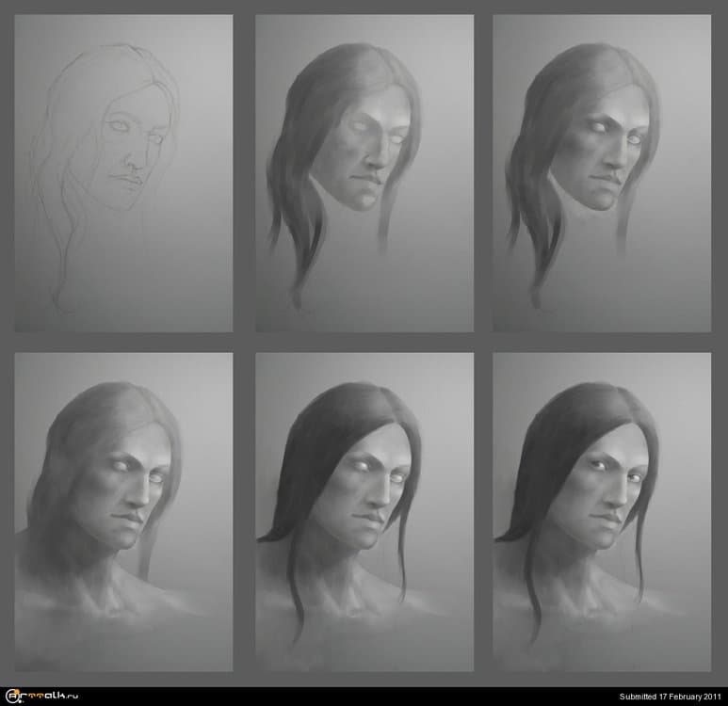Viewport: 728px width, 706px height.
Task: Open the fifth stage panel with darkened hair
Action: coord(364,513)
